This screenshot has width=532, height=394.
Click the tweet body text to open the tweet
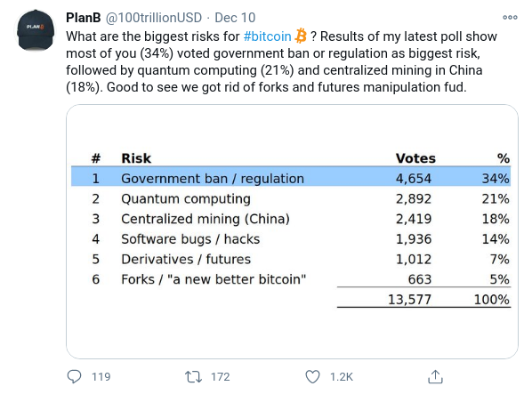click(281, 61)
